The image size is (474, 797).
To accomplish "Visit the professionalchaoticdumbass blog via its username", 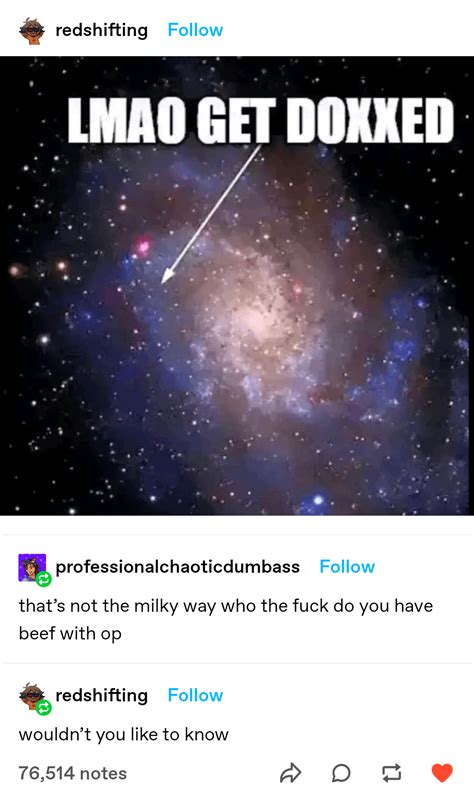I will click(x=177, y=567).
